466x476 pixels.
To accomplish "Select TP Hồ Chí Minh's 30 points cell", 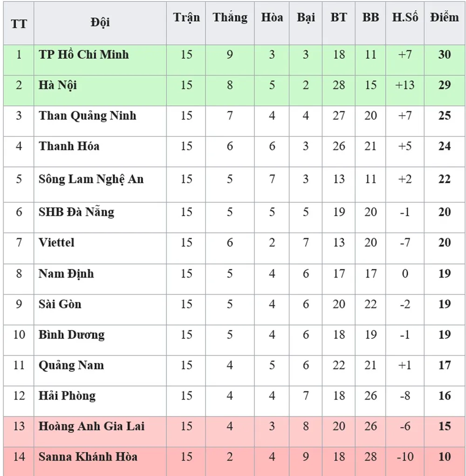I will click(x=444, y=54).
